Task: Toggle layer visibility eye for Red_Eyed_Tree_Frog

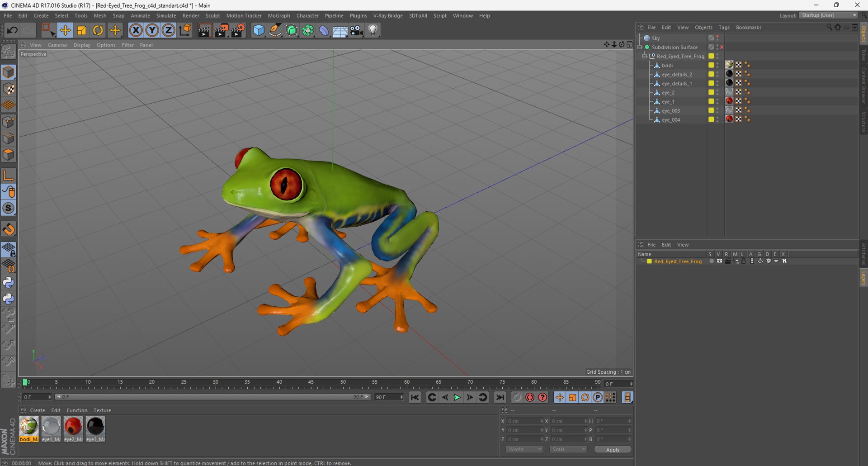Action: tap(719, 261)
